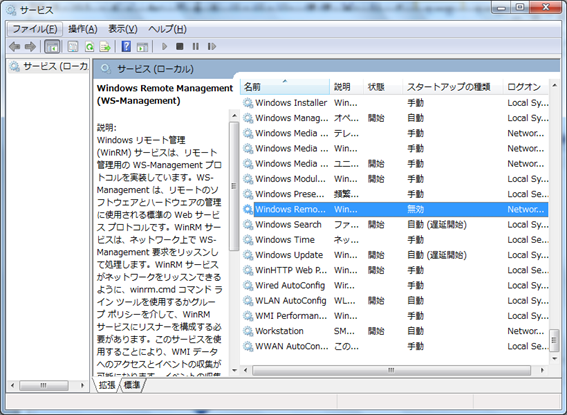This screenshot has width=567, height=415.
Task: Open the 表示(V) menu
Action: click(123, 29)
